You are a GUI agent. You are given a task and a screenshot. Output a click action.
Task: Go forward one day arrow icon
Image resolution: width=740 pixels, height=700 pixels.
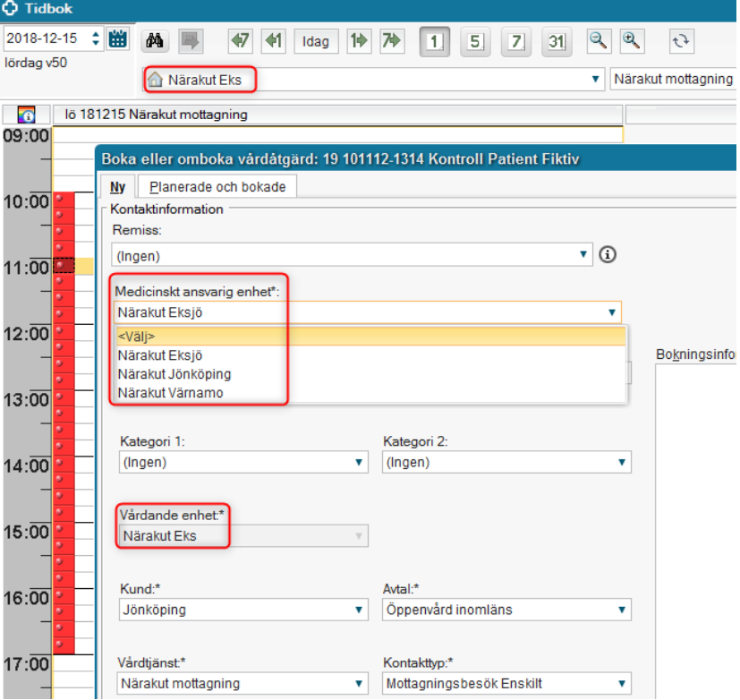point(359,41)
